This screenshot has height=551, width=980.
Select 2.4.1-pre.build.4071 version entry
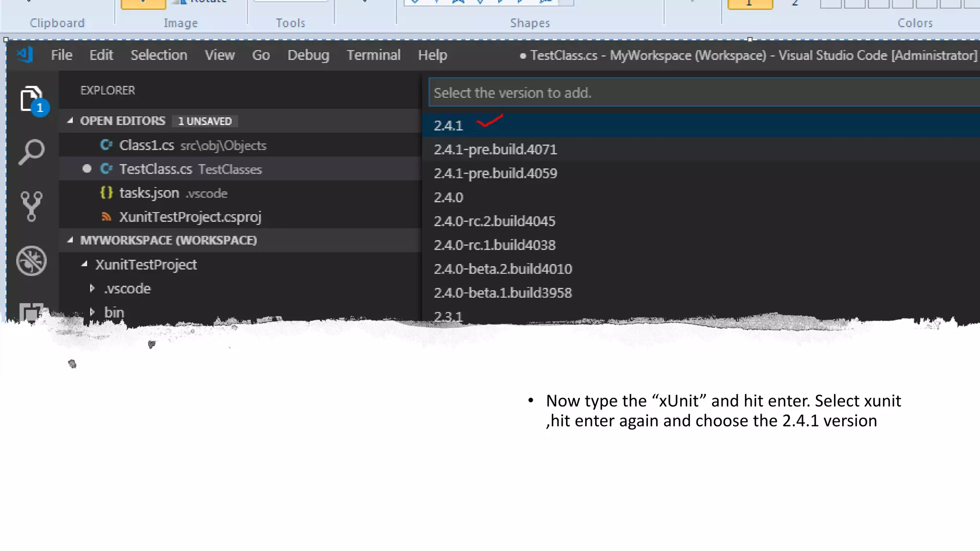point(495,149)
